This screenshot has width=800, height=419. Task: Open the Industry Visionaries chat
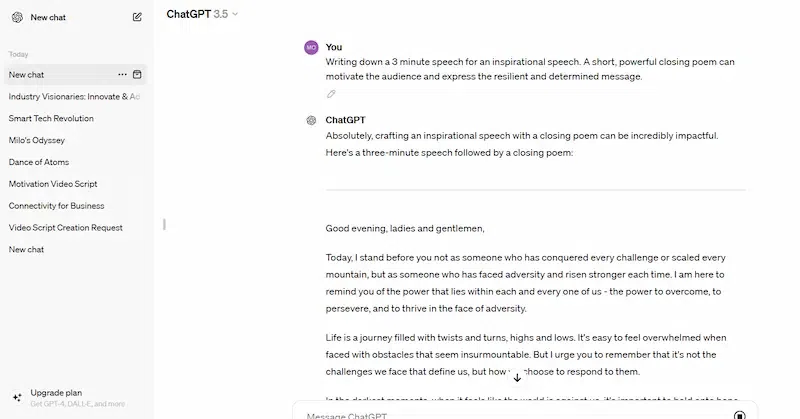74,97
